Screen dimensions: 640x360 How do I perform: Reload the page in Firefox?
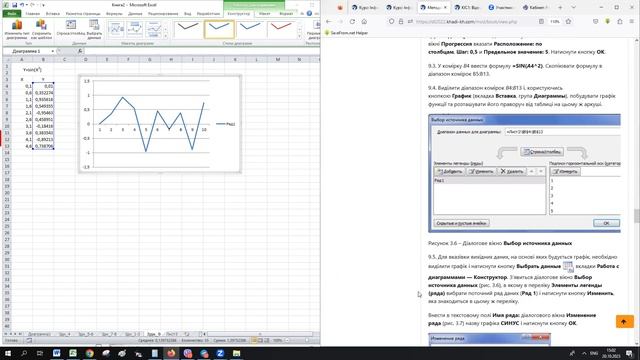click(x=352, y=21)
